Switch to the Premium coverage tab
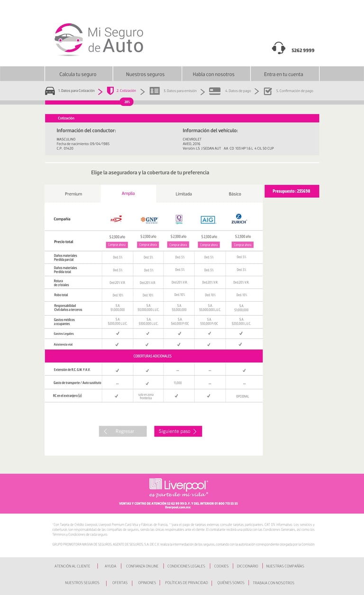 click(x=73, y=194)
